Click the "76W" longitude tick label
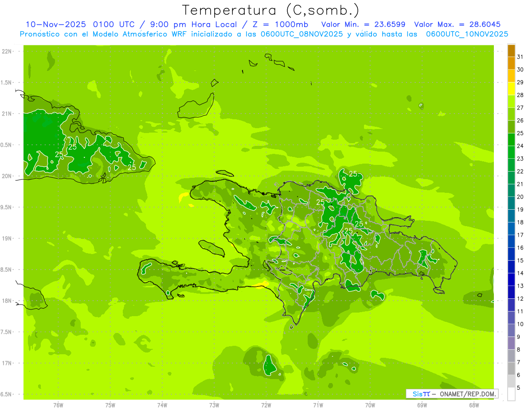Screen dimensions: 532x411 coord(58,405)
